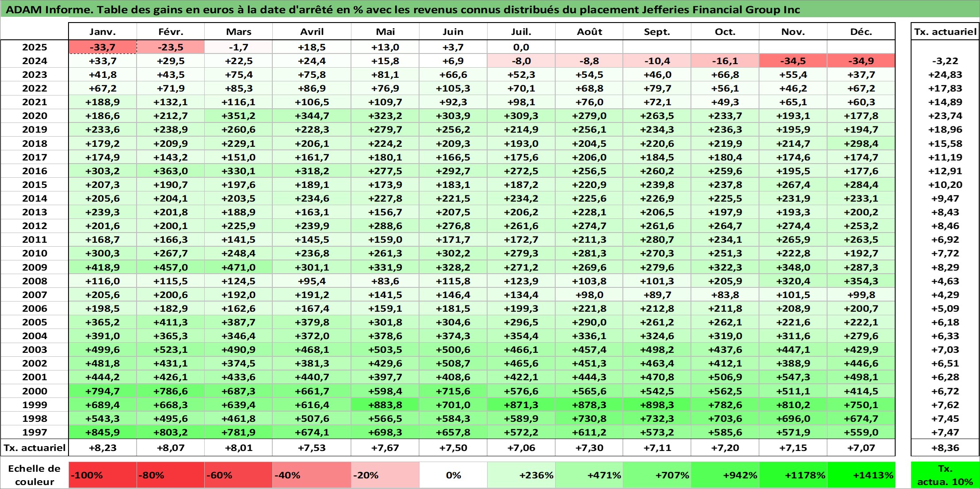Click the 'Tx. actua. 10%' green legend cell
Screen dimensions: 980x489
(945, 475)
